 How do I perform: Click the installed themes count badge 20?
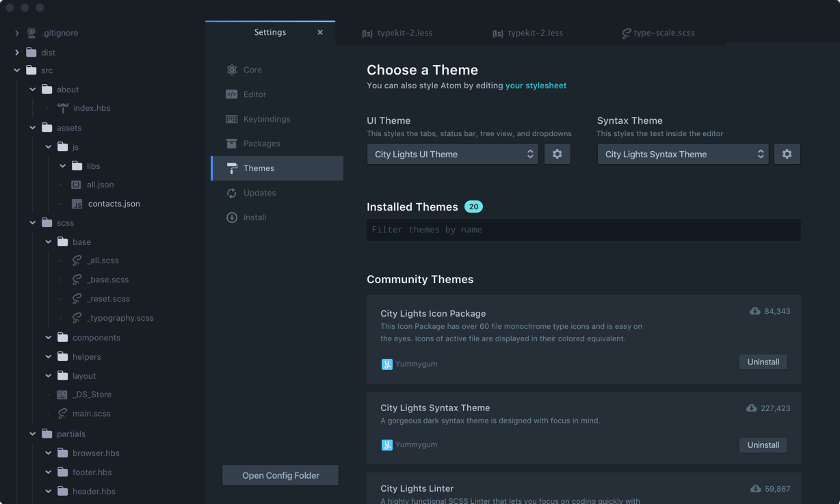473,207
